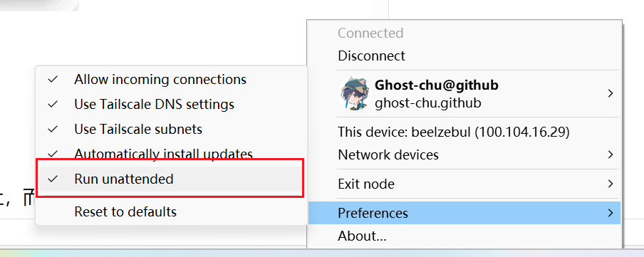Disable Use Tailscale DNS settings
The width and height of the screenshot is (644, 257).
pos(171,104)
